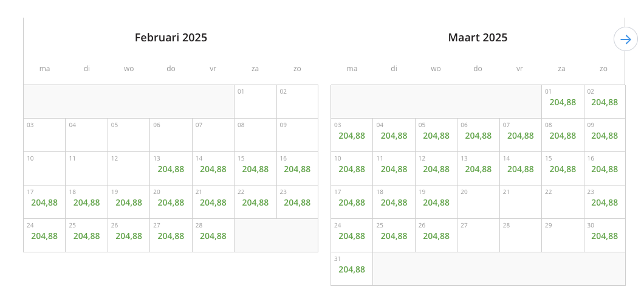Choose 26 March in the calendar

click(436, 235)
